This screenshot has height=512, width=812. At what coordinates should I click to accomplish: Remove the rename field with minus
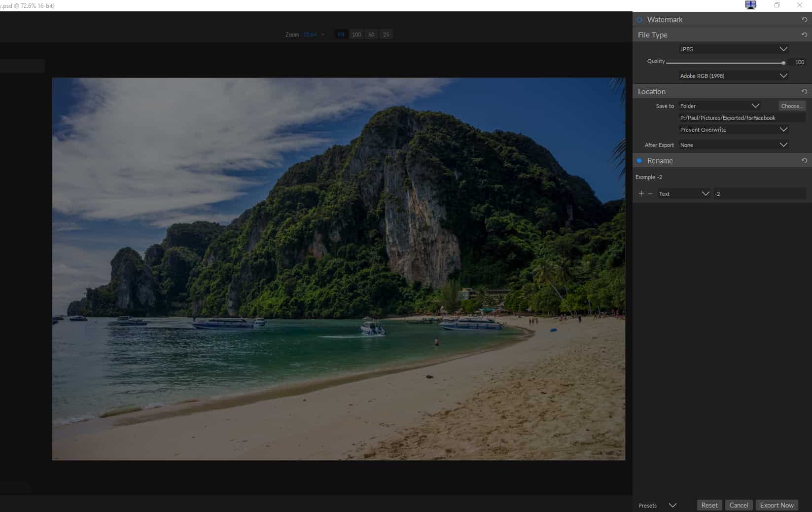pos(650,194)
